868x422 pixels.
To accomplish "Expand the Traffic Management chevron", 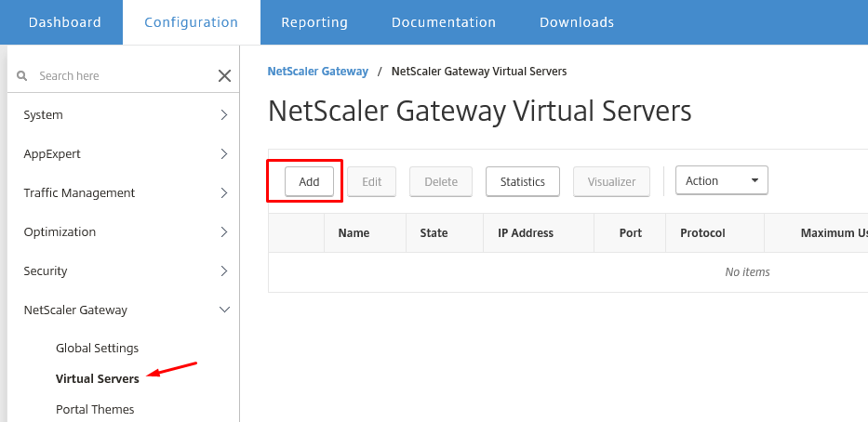I will coord(224,193).
